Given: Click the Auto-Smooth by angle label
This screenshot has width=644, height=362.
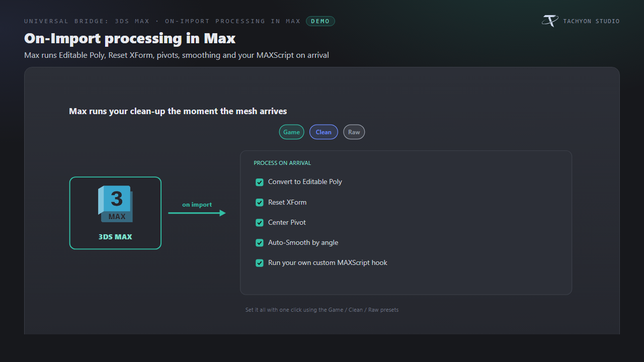Looking at the screenshot, I should pyautogui.click(x=303, y=242).
